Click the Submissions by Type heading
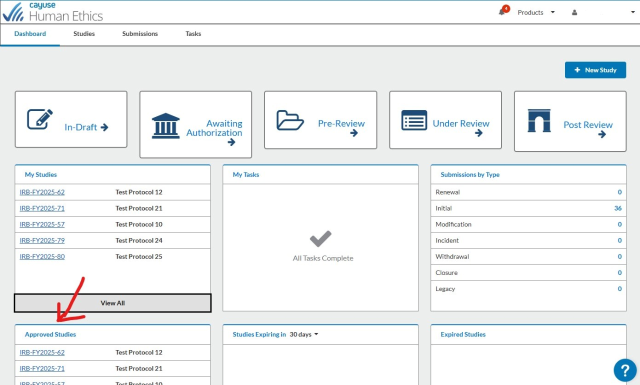 (x=470, y=175)
